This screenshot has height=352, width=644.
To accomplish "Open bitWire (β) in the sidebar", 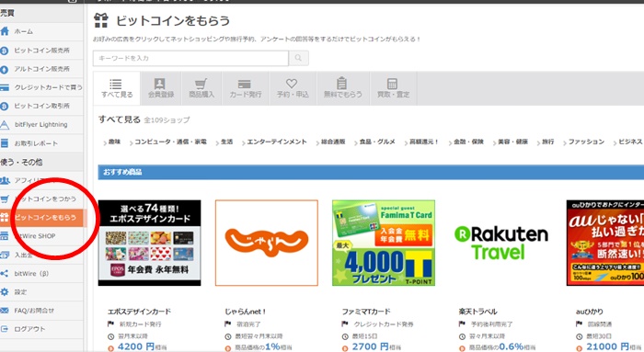I will [x=41, y=273].
